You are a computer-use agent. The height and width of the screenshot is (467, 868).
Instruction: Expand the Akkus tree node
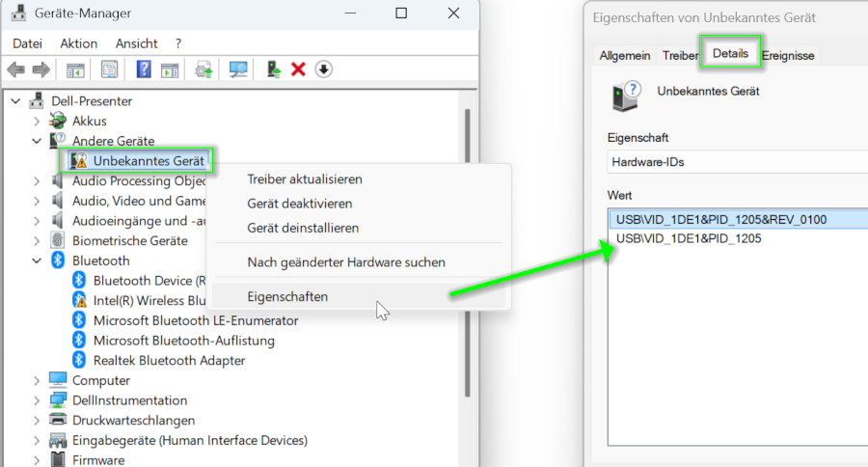[37, 122]
